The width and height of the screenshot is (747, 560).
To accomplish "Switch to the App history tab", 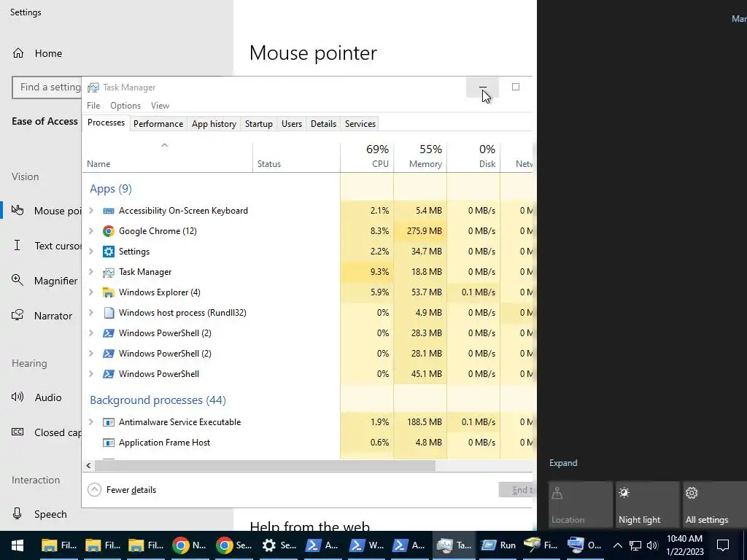I will (214, 124).
